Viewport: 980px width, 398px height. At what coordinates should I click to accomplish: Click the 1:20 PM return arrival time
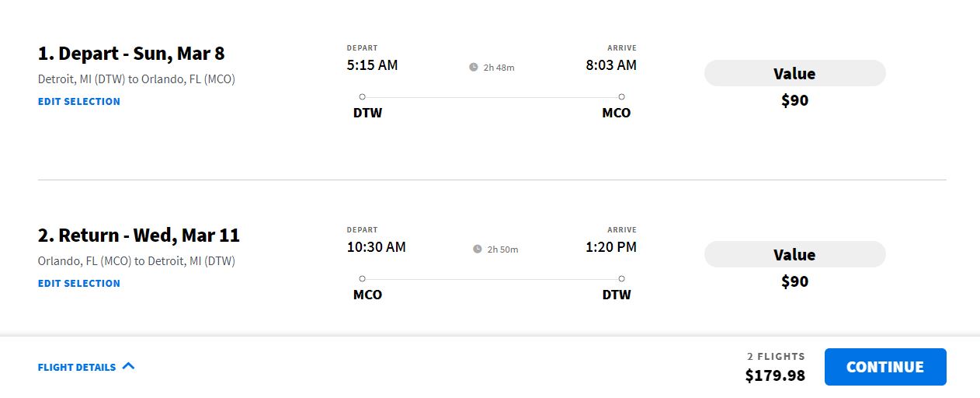pyautogui.click(x=611, y=247)
